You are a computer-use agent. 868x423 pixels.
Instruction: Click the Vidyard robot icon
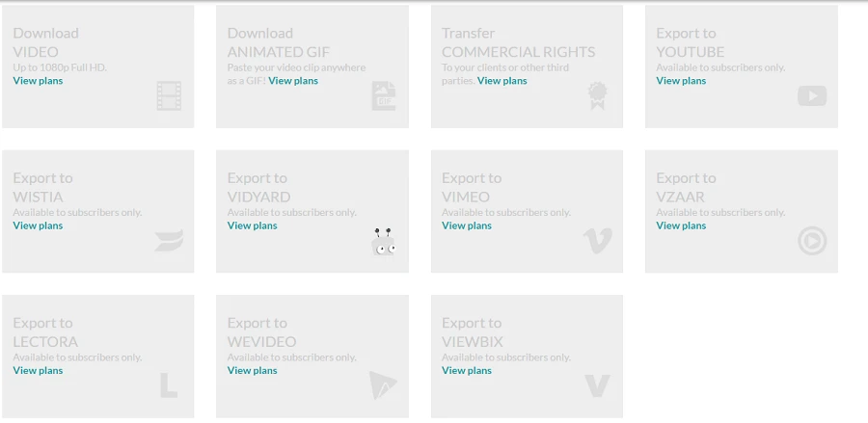(384, 242)
